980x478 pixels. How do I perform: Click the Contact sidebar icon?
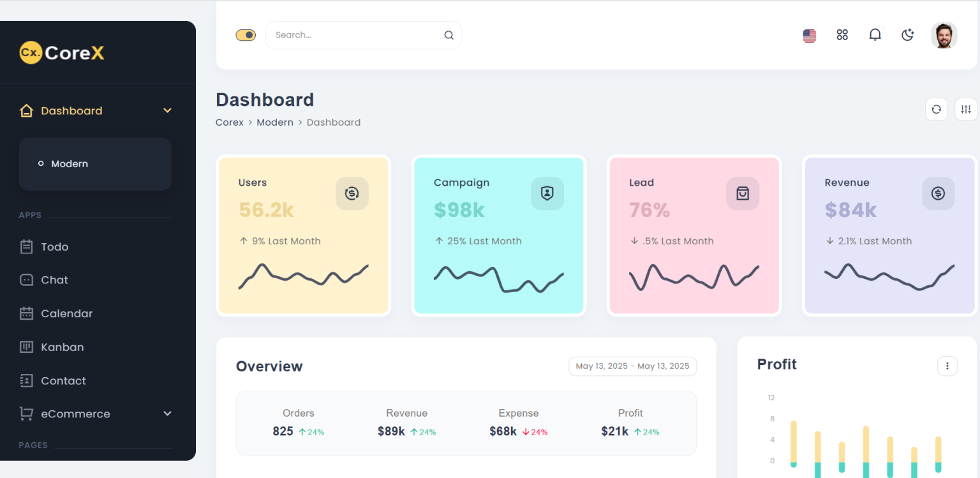(26, 380)
